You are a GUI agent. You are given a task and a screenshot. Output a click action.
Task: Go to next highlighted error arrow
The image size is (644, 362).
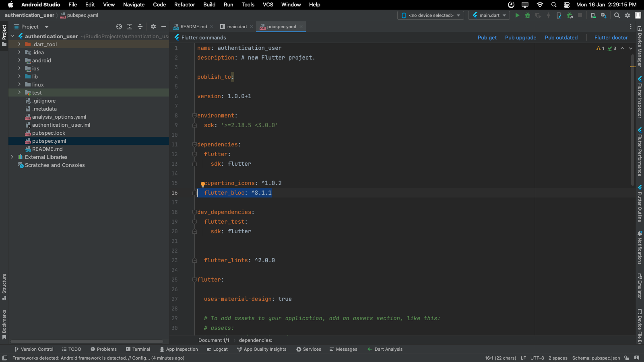click(x=631, y=48)
